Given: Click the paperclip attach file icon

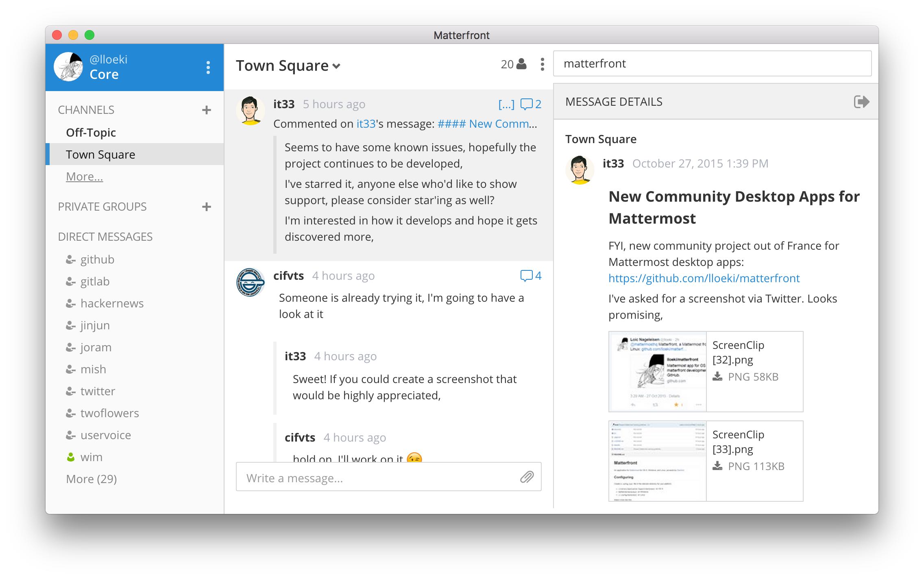Looking at the screenshot, I should pyautogui.click(x=527, y=477).
